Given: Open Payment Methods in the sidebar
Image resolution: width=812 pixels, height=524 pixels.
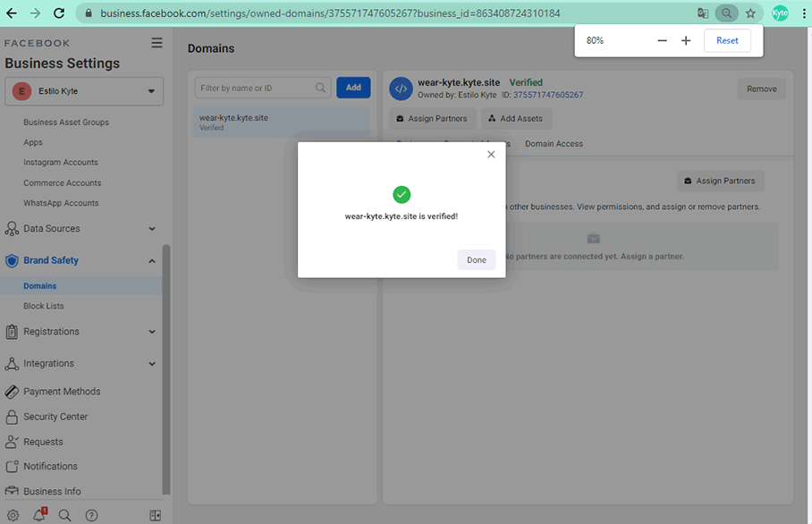Looking at the screenshot, I should tap(62, 392).
